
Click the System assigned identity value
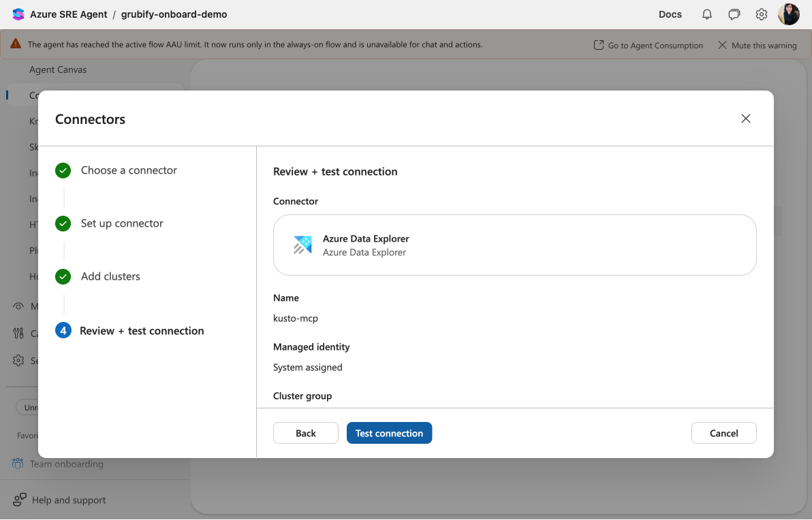click(x=308, y=368)
